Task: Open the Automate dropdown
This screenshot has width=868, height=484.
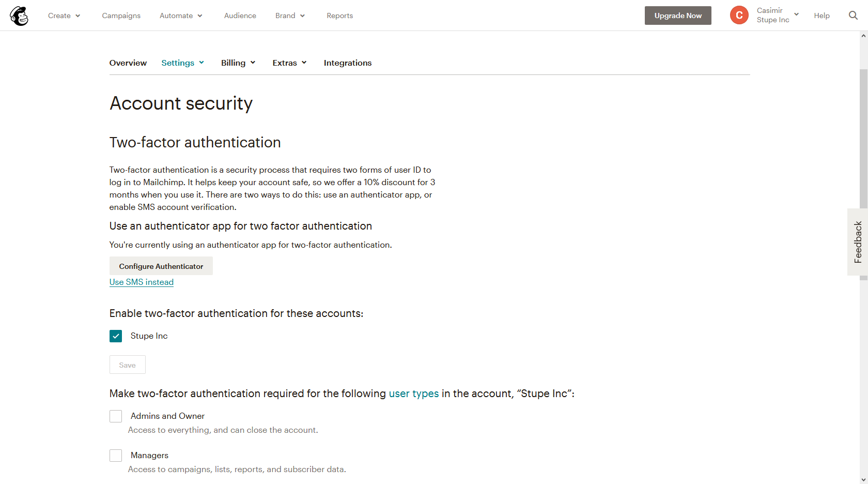Action: click(x=181, y=16)
